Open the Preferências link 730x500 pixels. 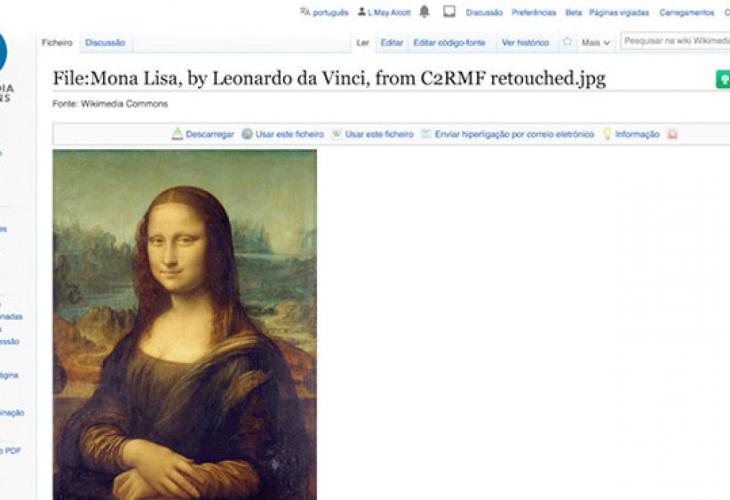534,13
